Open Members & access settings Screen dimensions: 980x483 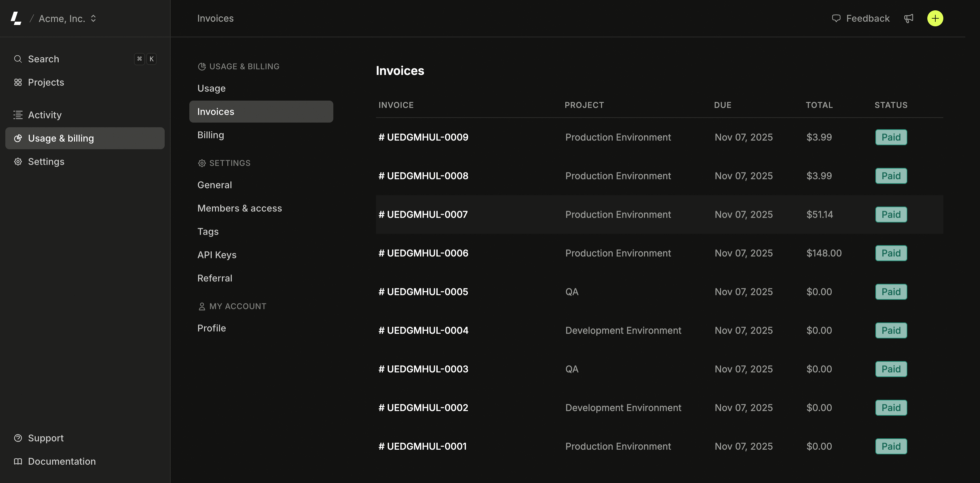(239, 209)
